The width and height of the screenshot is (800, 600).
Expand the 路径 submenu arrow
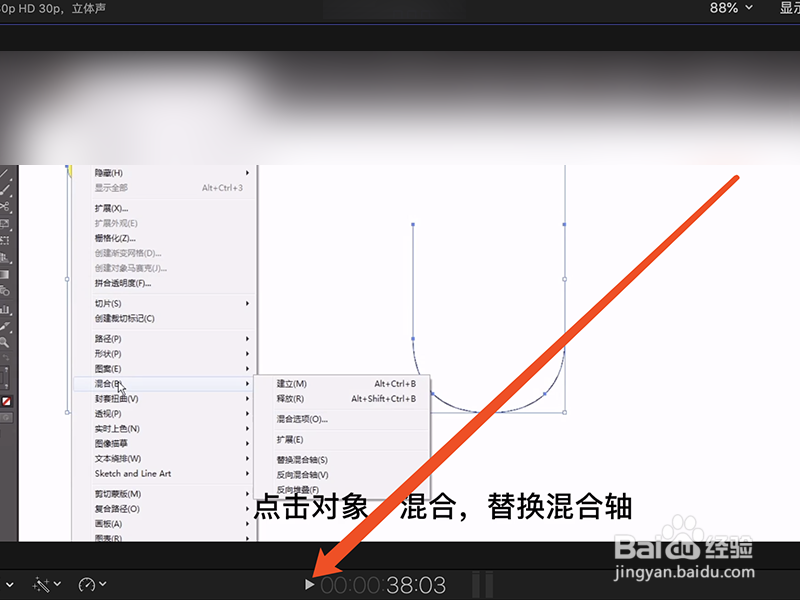246,337
